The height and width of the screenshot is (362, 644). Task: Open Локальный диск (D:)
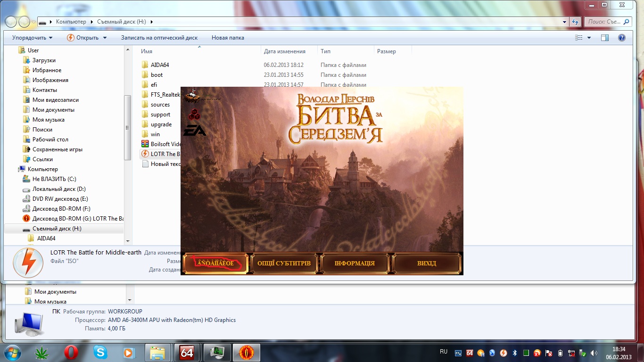coord(58,189)
